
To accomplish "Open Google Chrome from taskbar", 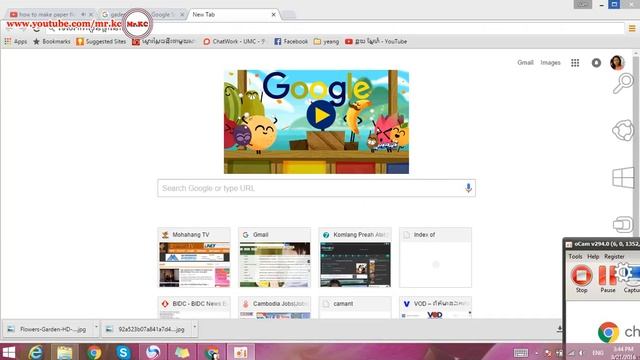I will [94, 352].
